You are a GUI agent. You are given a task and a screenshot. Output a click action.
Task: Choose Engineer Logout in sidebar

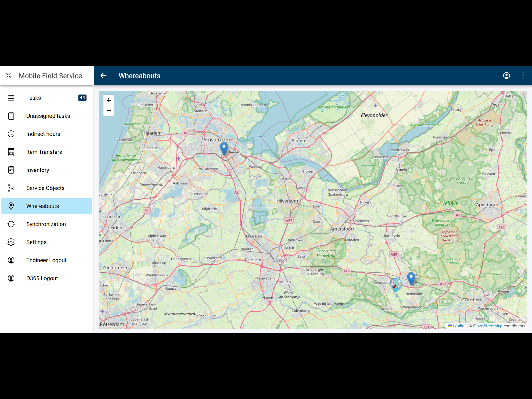(x=47, y=260)
